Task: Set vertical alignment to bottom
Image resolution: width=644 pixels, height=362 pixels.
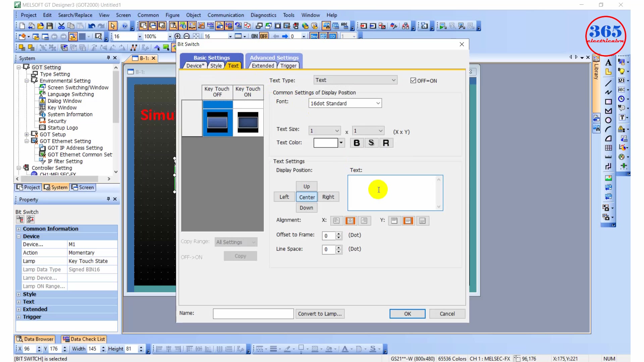Action: pos(423,221)
